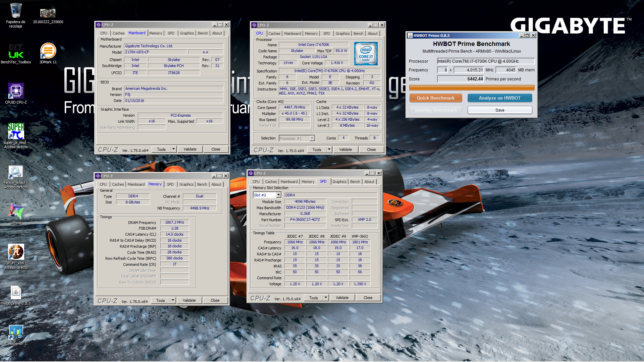This screenshot has height=362, width=644.
Task: Click CPU-Z title icon in Mainboard window
Action: click(x=99, y=25)
